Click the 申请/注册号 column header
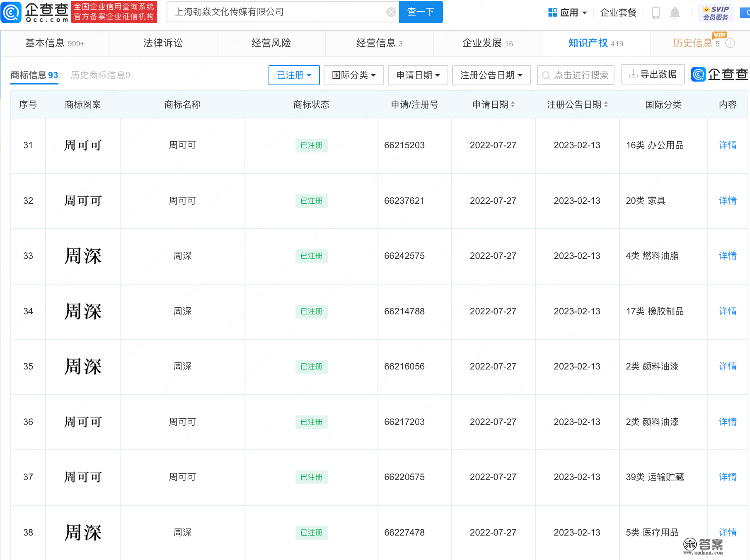Image resolution: width=750 pixels, height=560 pixels. pyautogui.click(x=415, y=105)
